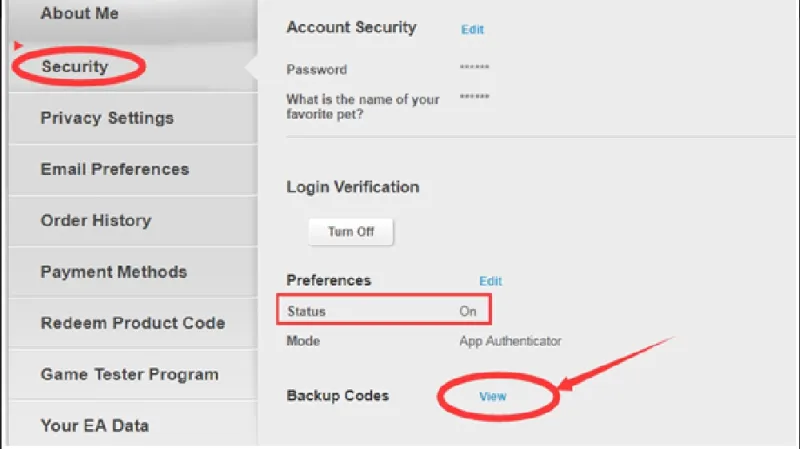Click the masked favorite pet answer
The width and height of the screenshot is (800, 449).
(474, 97)
